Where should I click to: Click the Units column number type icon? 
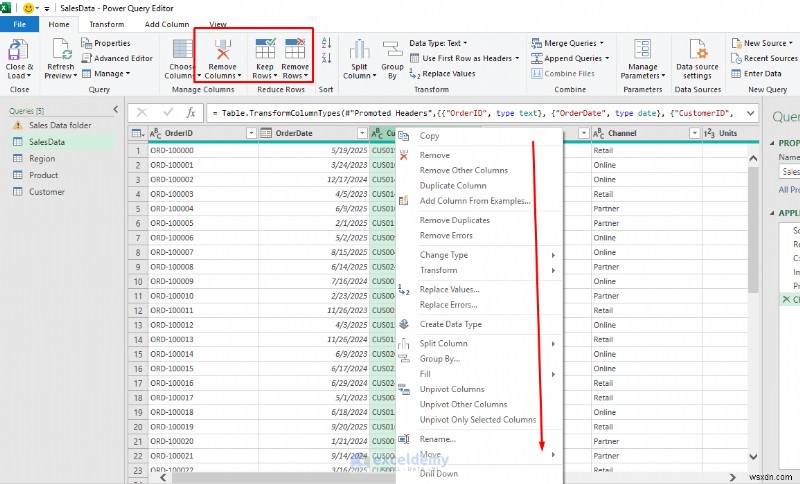click(x=709, y=133)
